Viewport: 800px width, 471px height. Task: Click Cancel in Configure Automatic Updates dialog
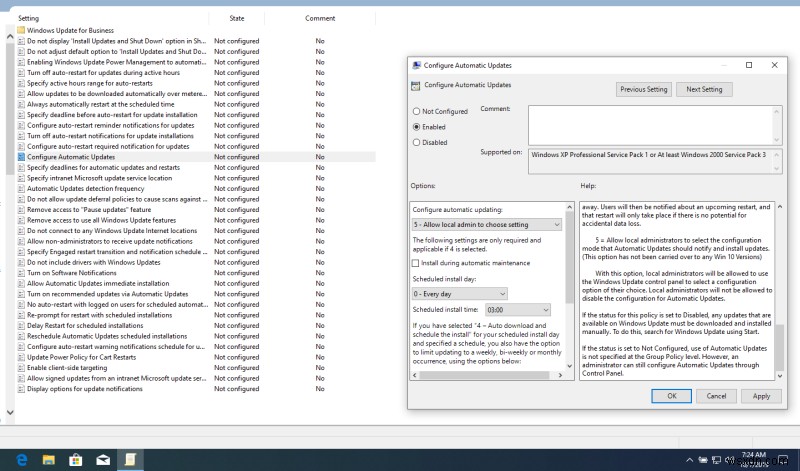tap(716, 396)
